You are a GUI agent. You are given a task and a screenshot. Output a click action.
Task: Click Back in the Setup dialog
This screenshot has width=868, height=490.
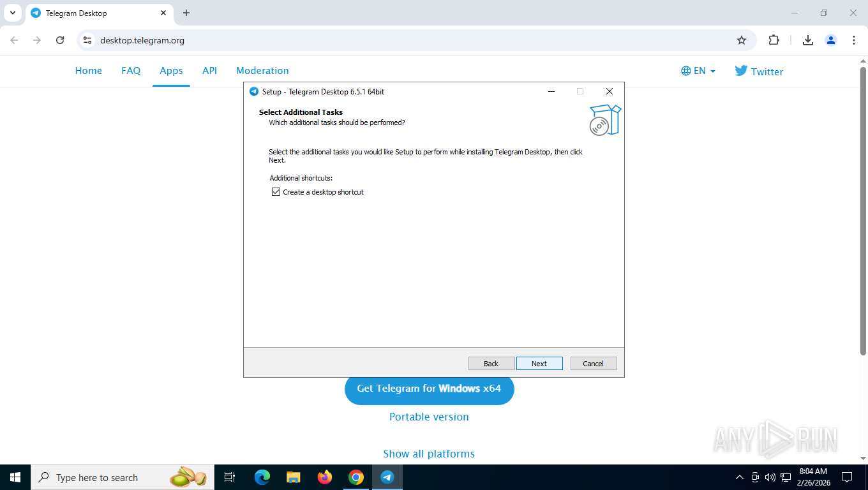click(491, 364)
